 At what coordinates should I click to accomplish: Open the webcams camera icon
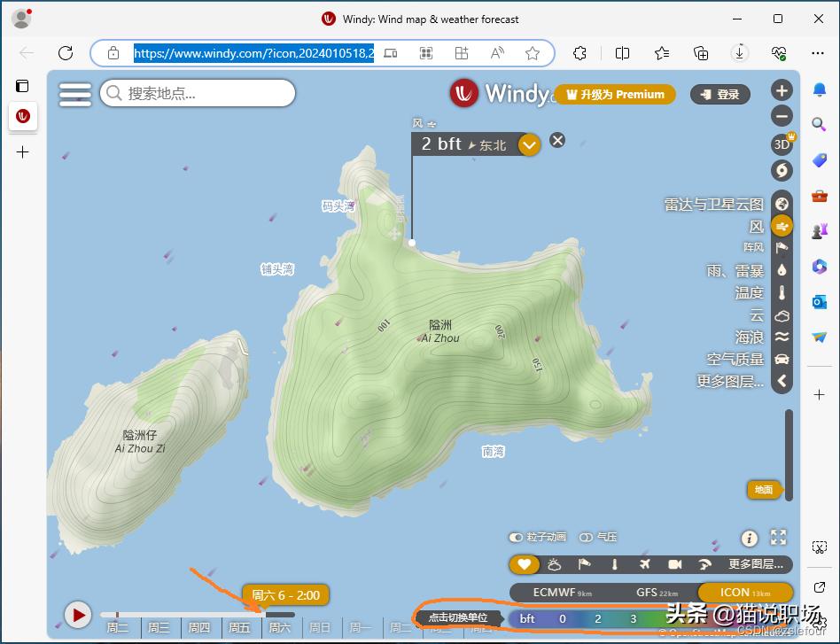pyautogui.click(x=674, y=564)
